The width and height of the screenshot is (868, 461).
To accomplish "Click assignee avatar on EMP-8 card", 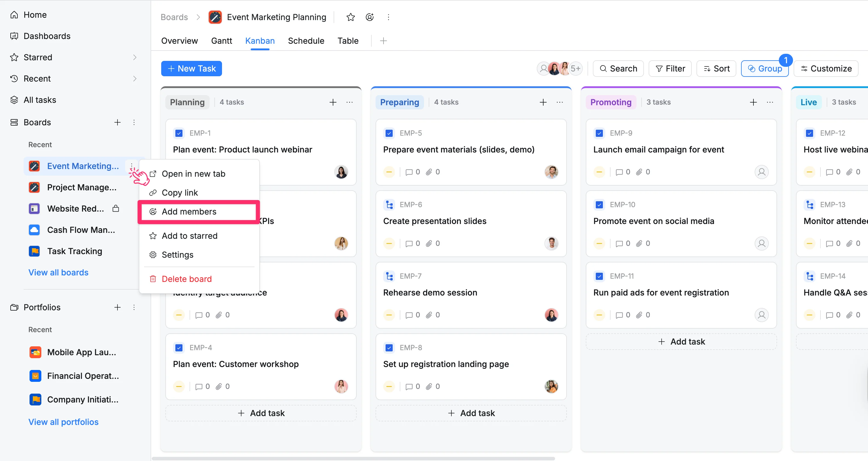I will 551,387.
